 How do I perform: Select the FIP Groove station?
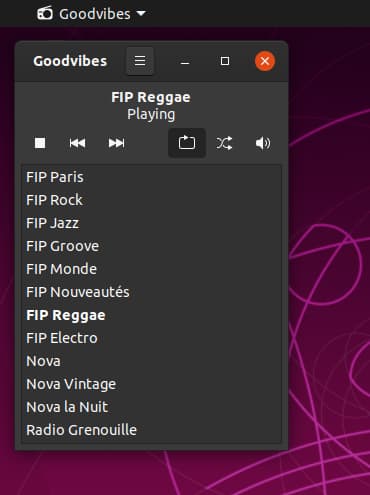pos(151,246)
